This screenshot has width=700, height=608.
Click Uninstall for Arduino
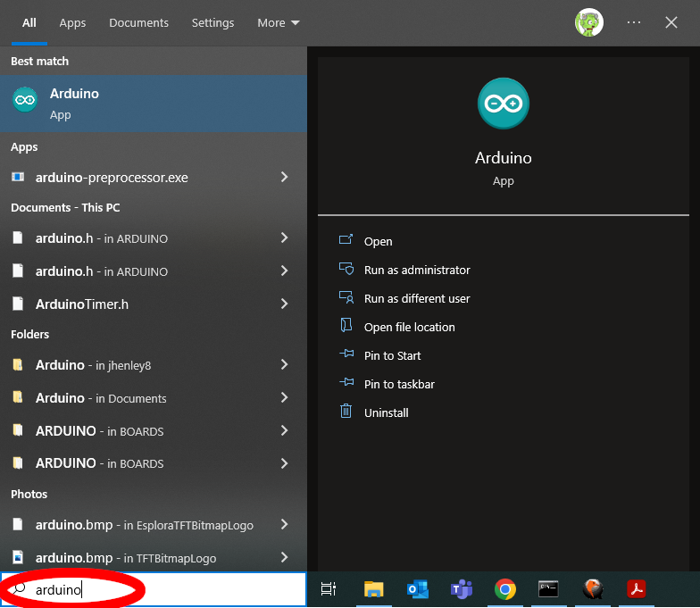386,412
